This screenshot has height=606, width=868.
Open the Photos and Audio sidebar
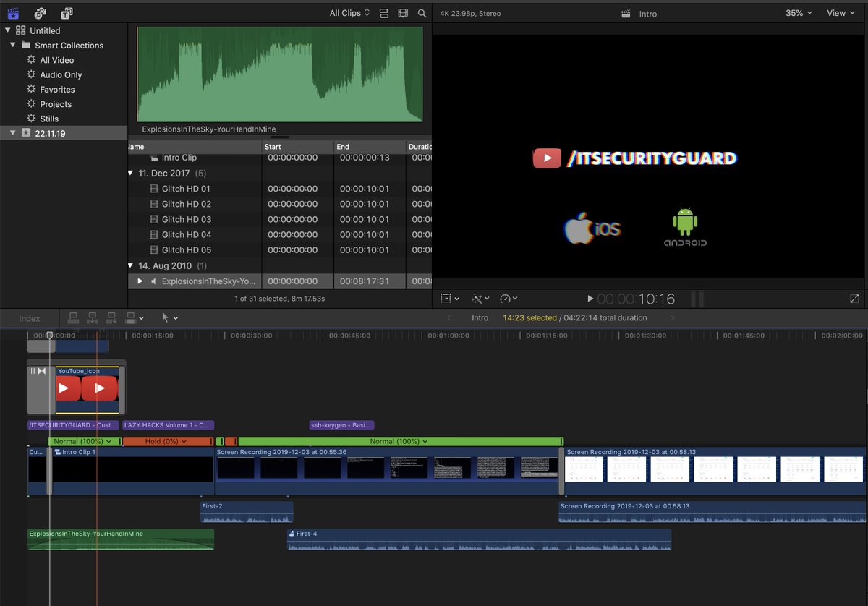[40, 13]
